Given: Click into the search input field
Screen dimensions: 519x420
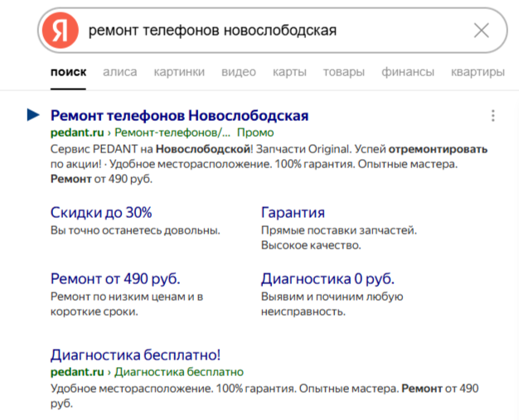Looking at the screenshot, I should 272,31.
